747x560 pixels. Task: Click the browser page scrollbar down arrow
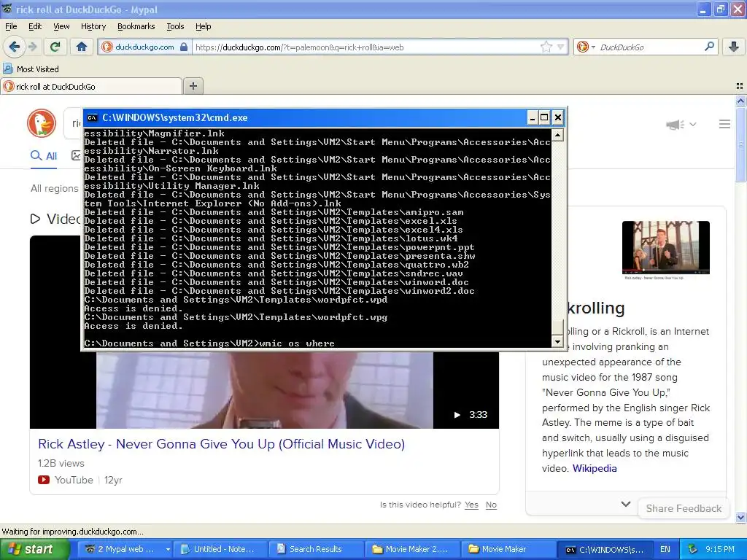(x=740, y=517)
